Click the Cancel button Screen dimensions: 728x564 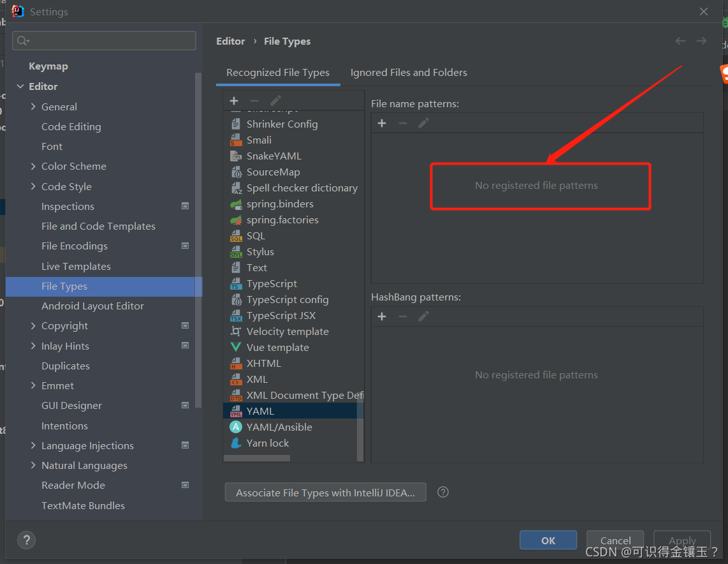click(x=615, y=540)
